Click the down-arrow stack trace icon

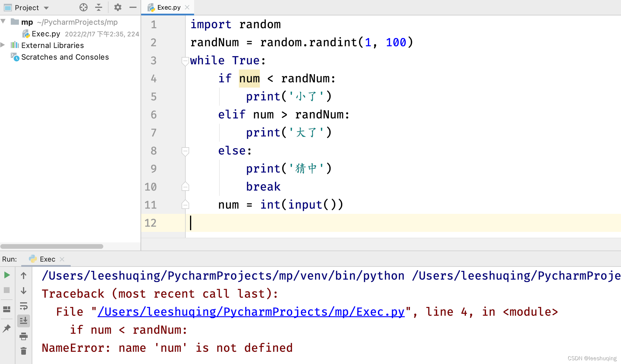point(24,291)
